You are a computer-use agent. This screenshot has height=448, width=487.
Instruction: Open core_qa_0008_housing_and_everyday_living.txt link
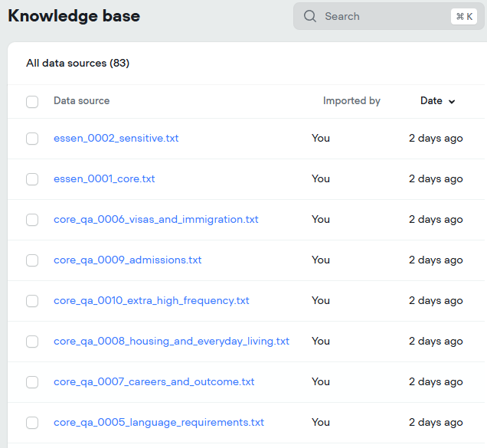tap(171, 341)
